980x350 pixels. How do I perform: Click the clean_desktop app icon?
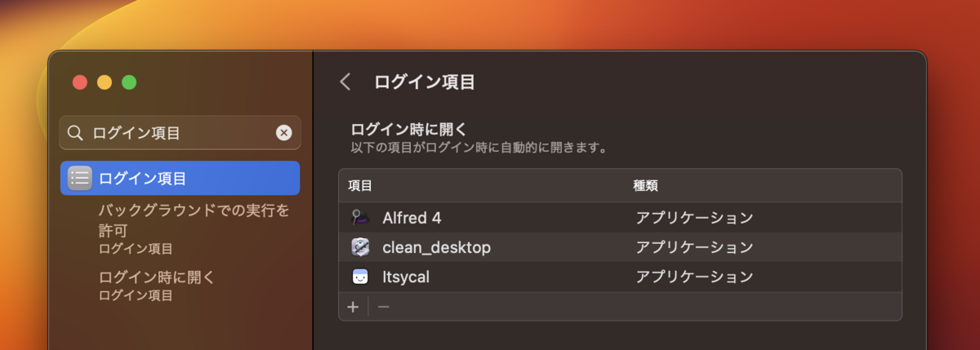pyautogui.click(x=360, y=247)
